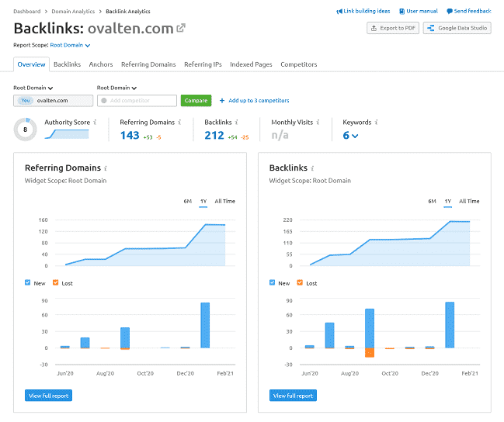The image size is (504, 422).
Task: Click the ovalten.com domain input field
Action: (54, 101)
